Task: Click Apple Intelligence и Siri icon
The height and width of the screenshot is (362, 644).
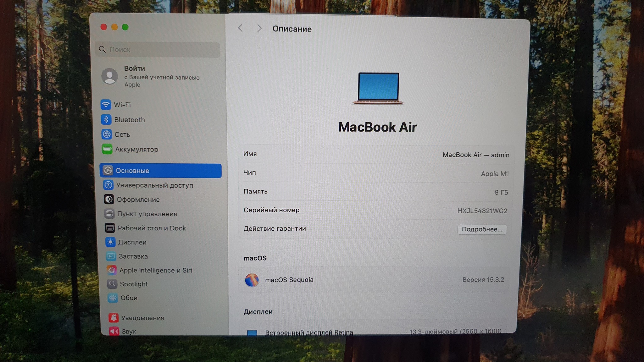Action: pyautogui.click(x=111, y=270)
